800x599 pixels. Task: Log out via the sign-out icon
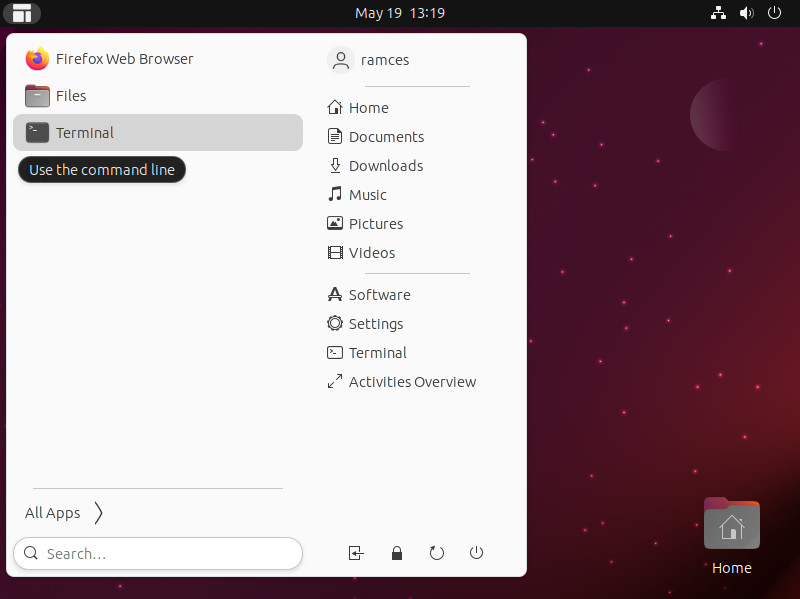pos(356,553)
